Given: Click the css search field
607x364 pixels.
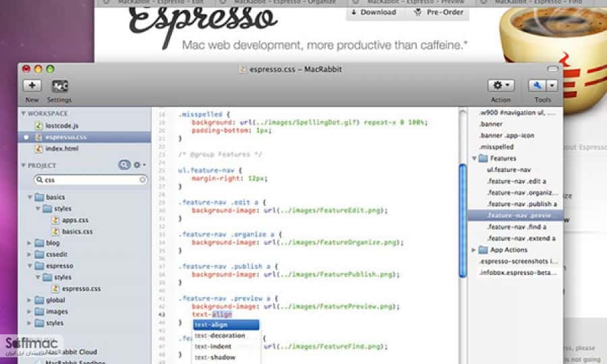Looking at the screenshot, I should (91, 180).
